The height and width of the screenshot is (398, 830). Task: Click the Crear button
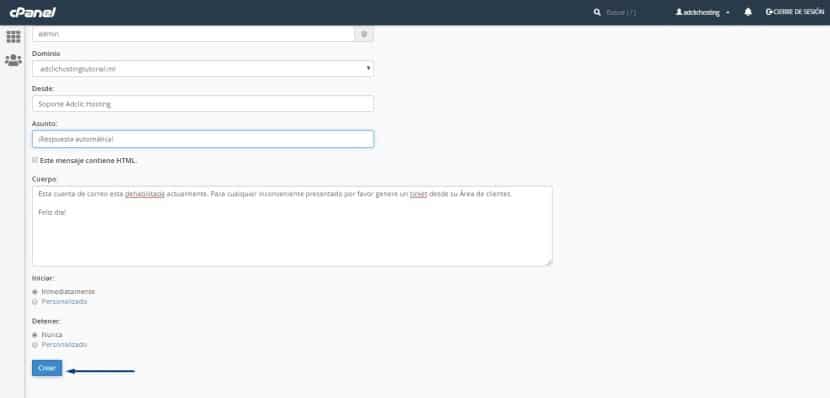coord(47,368)
